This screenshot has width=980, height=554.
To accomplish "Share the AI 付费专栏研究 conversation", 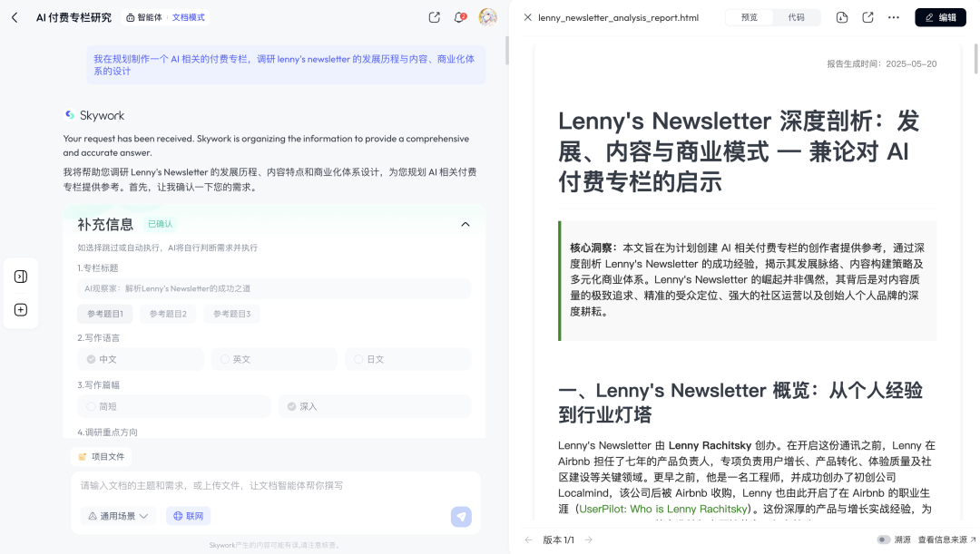I will point(435,17).
